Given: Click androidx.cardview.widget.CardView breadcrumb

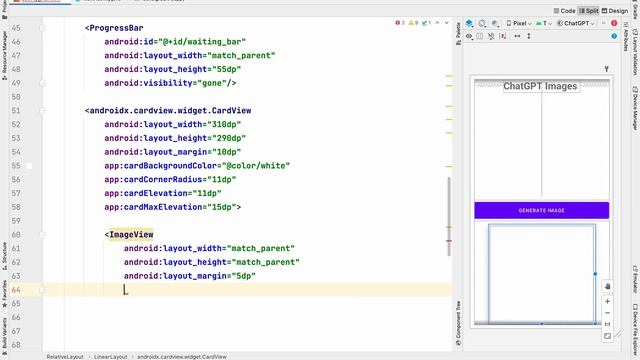Looking at the screenshot, I should pos(182,357).
